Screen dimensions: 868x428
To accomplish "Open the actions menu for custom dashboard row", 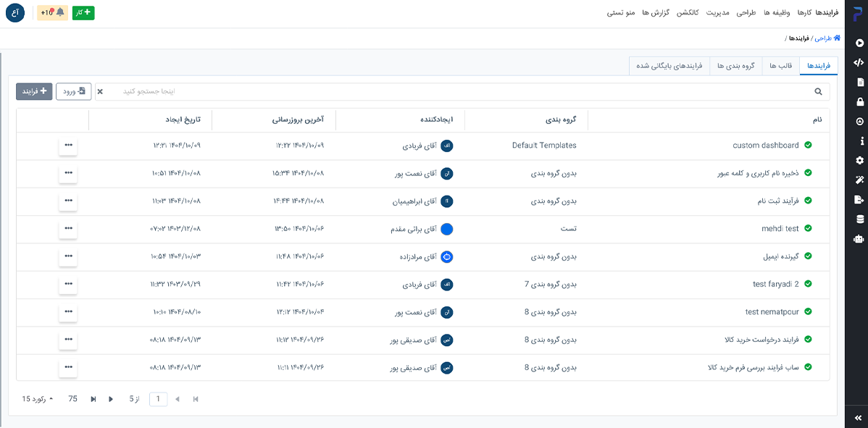I will [x=68, y=146].
